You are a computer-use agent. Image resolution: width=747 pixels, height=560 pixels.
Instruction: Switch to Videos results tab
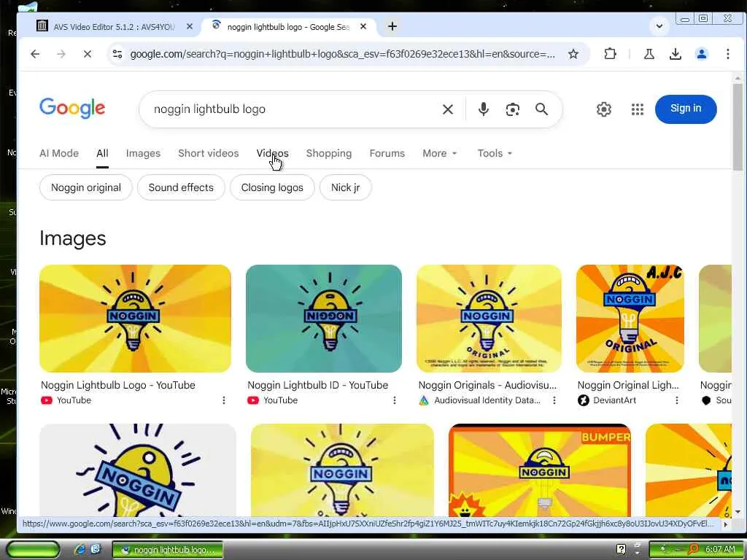coord(272,153)
